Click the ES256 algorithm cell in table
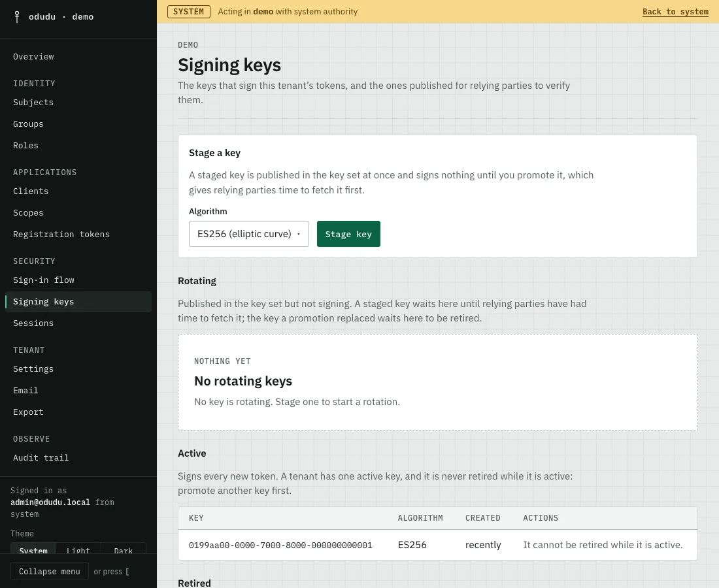 click(x=412, y=545)
